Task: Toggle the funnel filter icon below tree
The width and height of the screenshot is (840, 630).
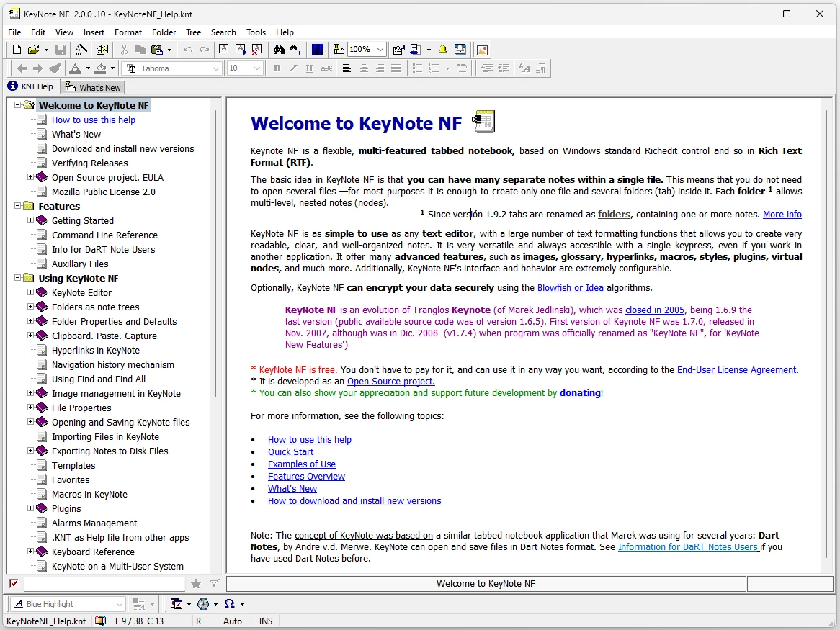Action: tap(214, 583)
